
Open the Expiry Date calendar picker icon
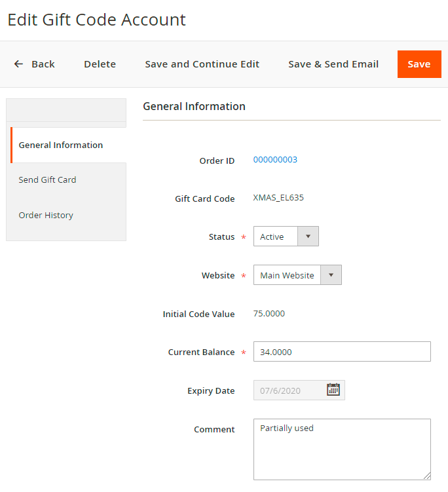click(x=333, y=390)
